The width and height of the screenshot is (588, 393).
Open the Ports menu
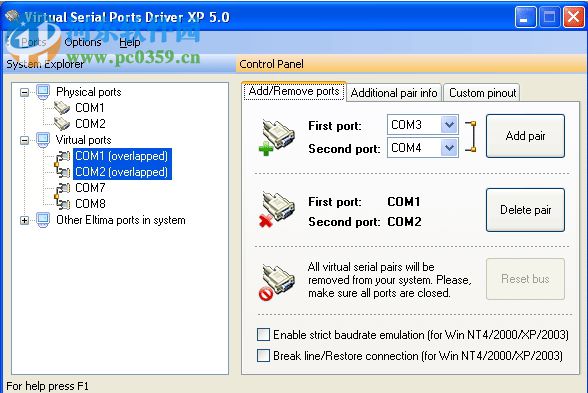[34, 42]
